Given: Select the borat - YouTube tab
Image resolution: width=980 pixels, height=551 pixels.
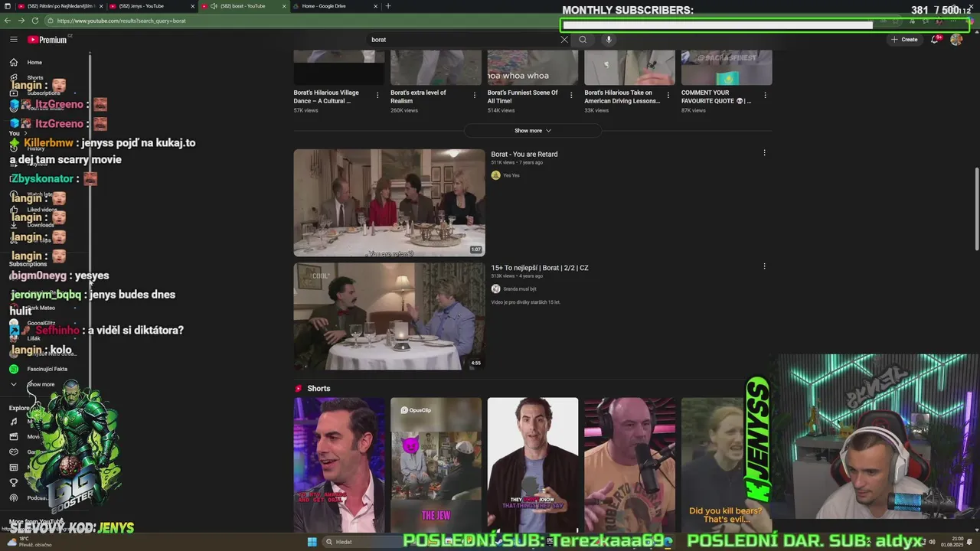Looking at the screenshot, I should click(x=243, y=6).
